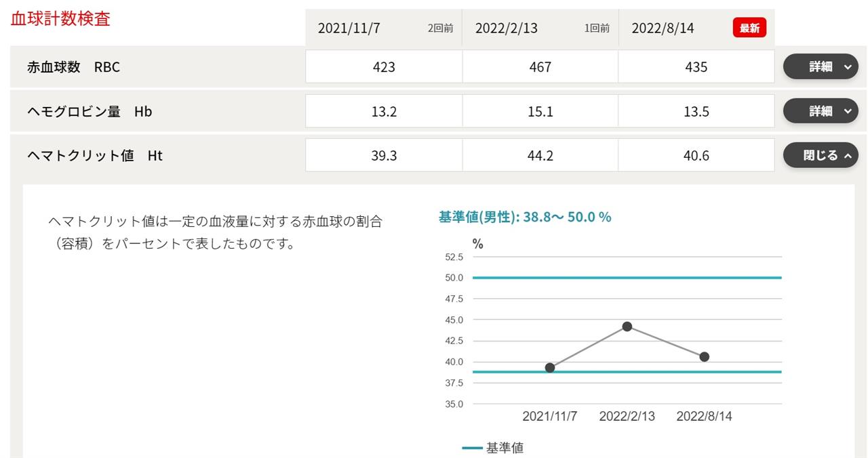Image resolution: width=868 pixels, height=458 pixels.
Task: Select the 2022/8/14 latest column header
Action: 696,28
